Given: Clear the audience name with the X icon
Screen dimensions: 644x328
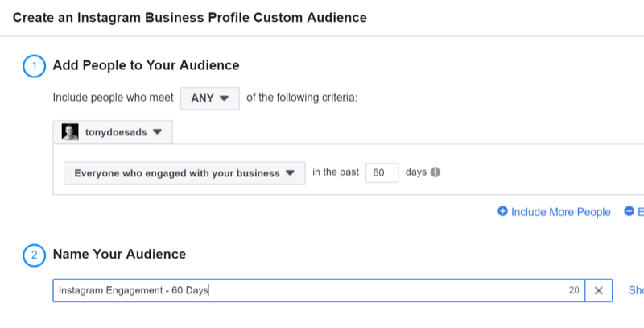Looking at the screenshot, I should (x=598, y=290).
